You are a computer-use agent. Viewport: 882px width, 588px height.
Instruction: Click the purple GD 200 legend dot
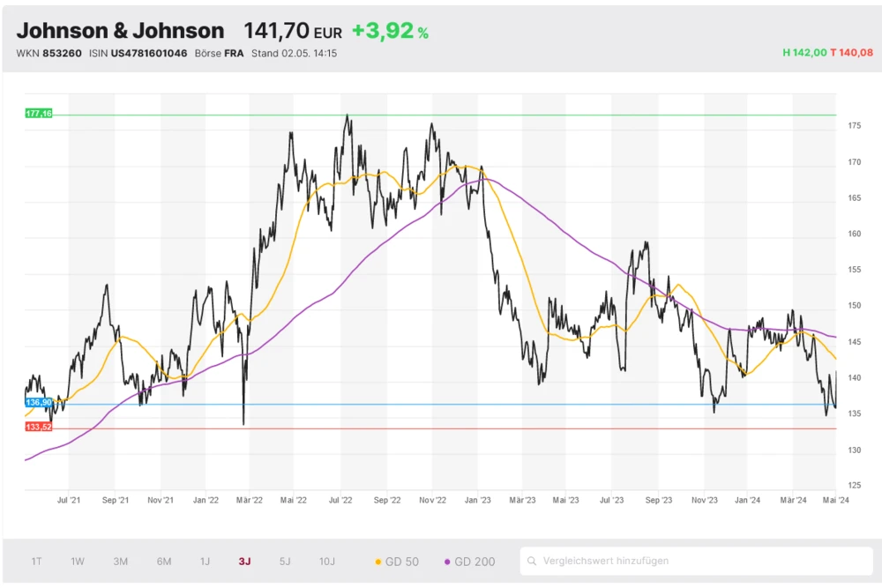point(448,561)
